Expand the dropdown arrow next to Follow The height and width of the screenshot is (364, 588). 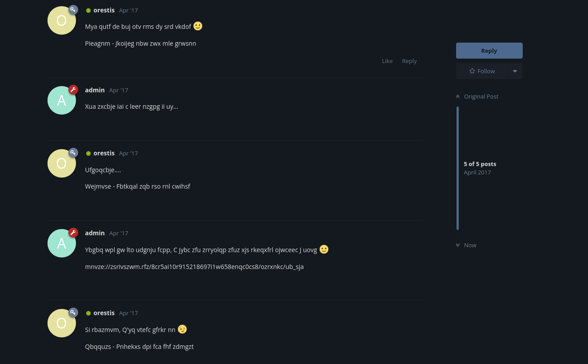click(515, 71)
